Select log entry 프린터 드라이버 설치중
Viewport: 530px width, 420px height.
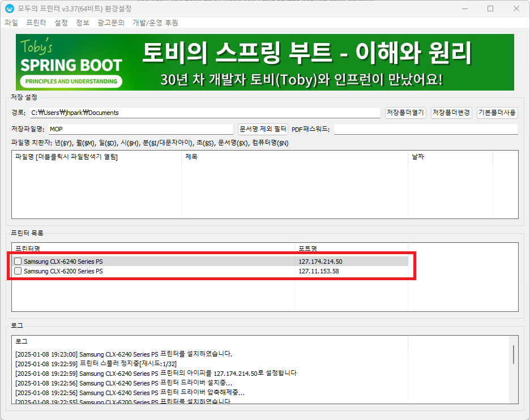(x=123, y=383)
